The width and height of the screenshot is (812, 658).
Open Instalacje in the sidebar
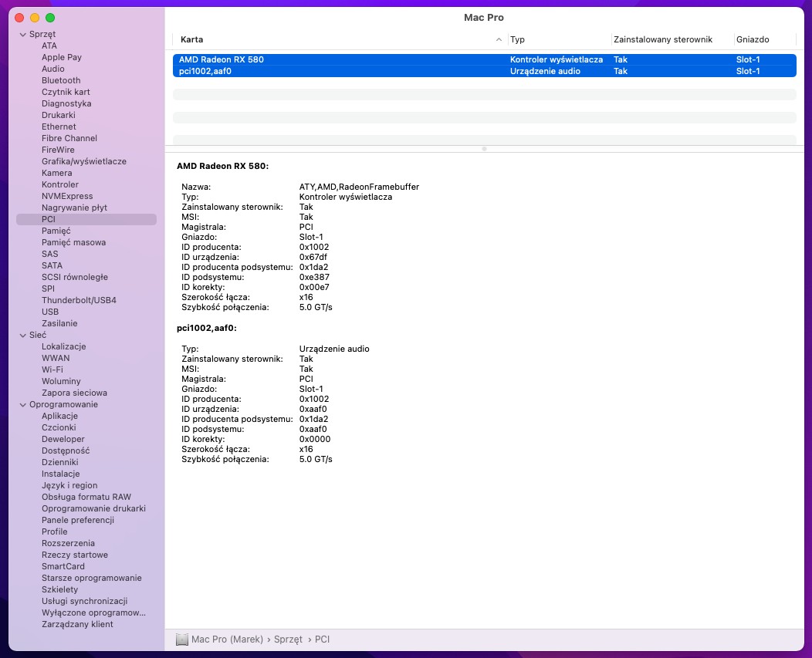tap(60, 474)
